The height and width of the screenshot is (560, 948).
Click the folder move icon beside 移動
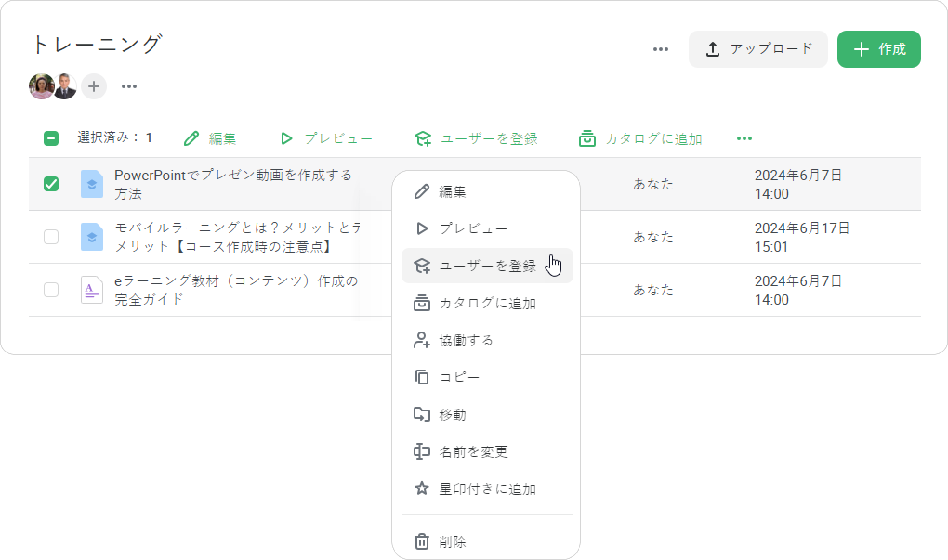pyautogui.click(x=421, y=414)
